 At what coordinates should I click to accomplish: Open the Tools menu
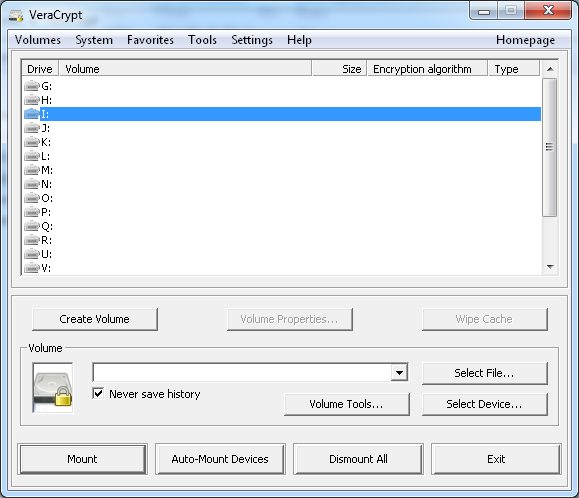click(202, 40)
